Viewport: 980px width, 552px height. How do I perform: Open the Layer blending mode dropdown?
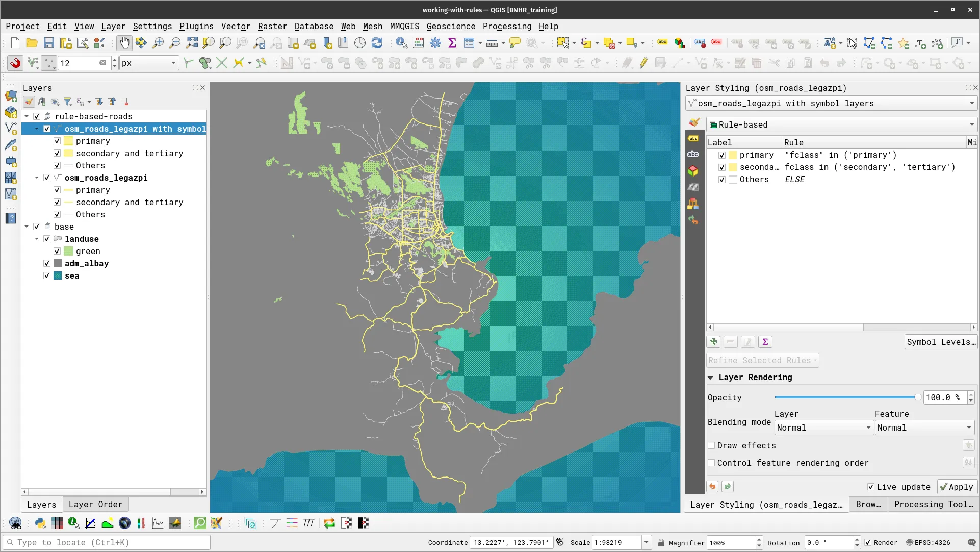click(823, 428)
